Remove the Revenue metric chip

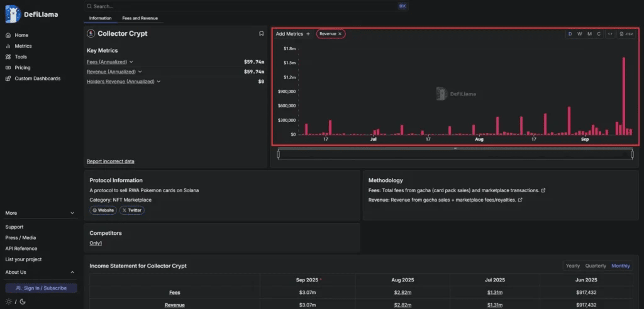pyautogui.click(x=340, y=34)
